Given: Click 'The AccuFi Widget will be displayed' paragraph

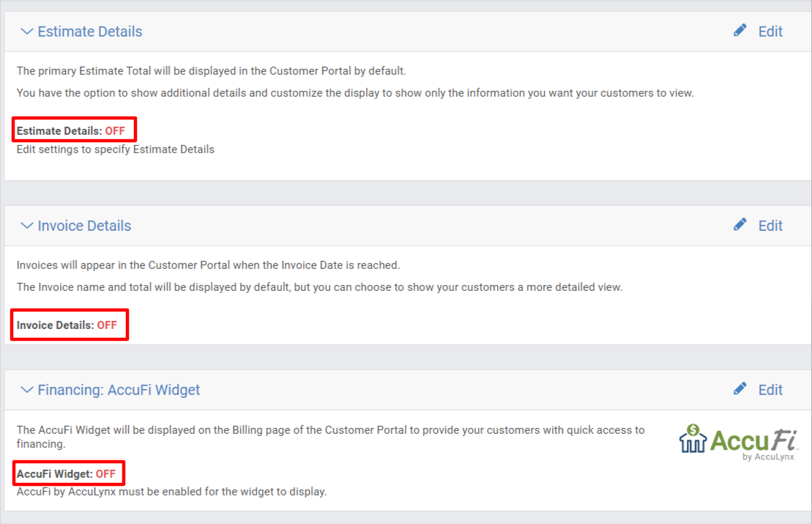Looking at the screenshot, I should (330, 436).
